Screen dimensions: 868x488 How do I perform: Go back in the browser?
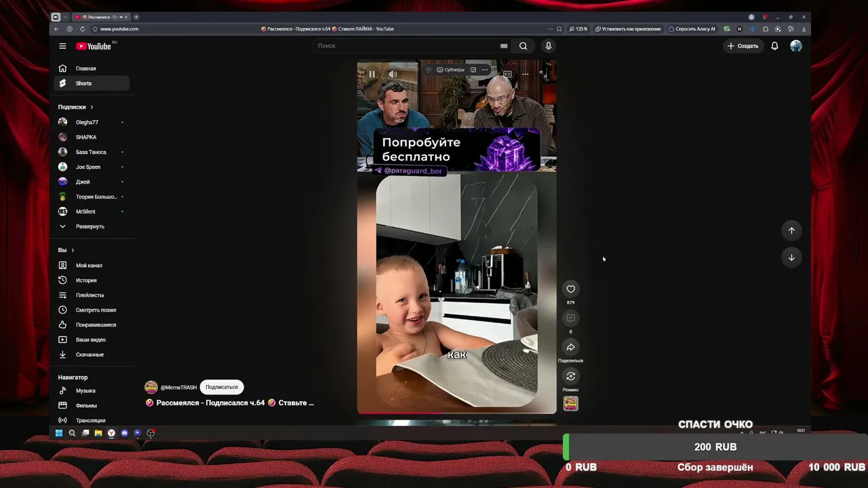[x=56, y=29]
